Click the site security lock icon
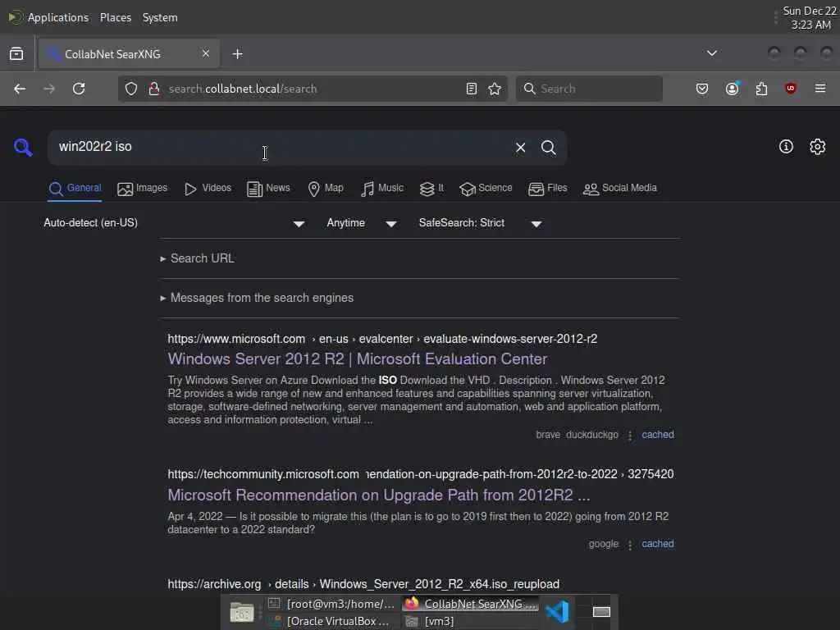The image size is (840, 630). click(x=154, y=89)
